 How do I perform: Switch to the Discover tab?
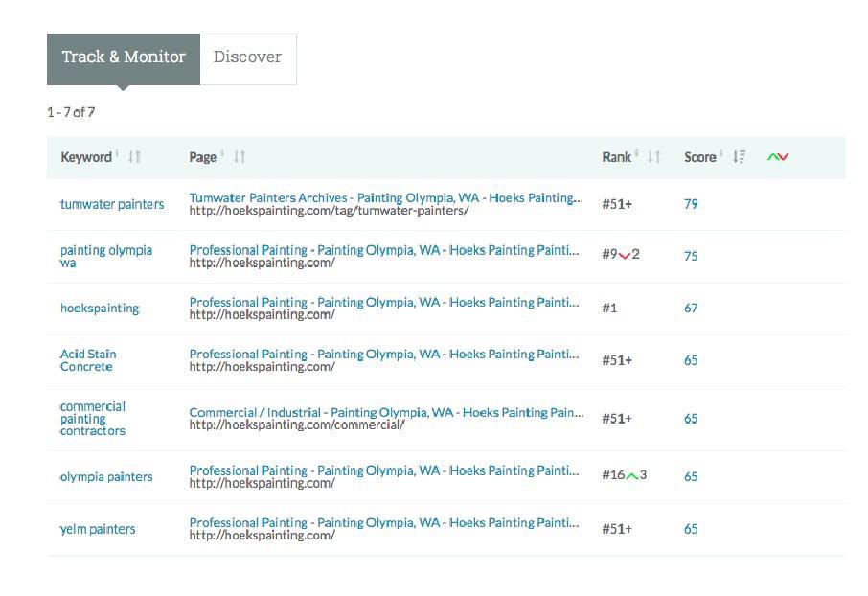247,57
